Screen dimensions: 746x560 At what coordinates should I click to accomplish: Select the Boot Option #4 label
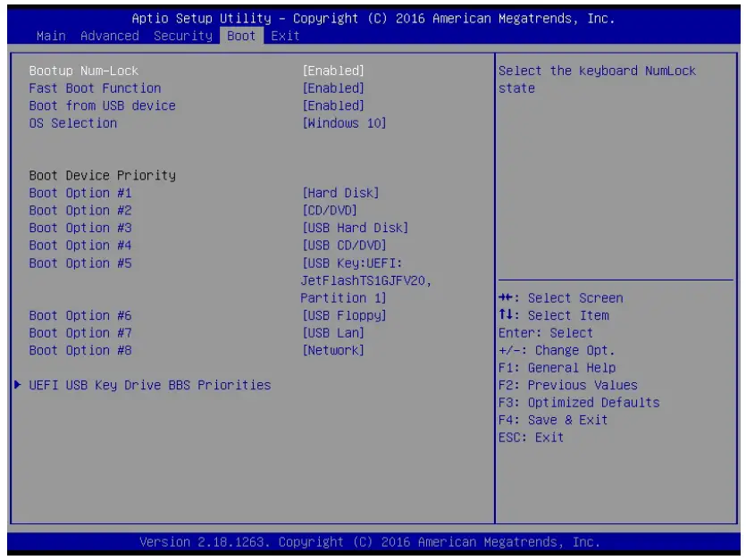80,246
